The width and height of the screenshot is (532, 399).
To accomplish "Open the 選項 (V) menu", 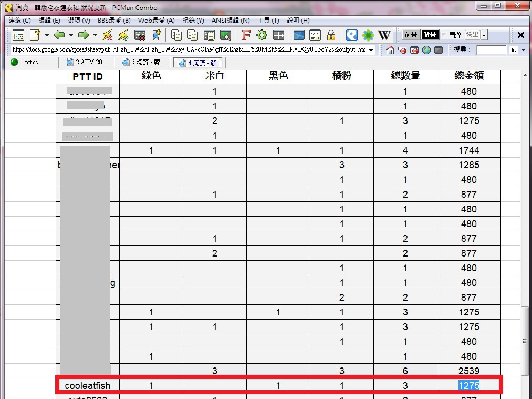I will (79, 21).
